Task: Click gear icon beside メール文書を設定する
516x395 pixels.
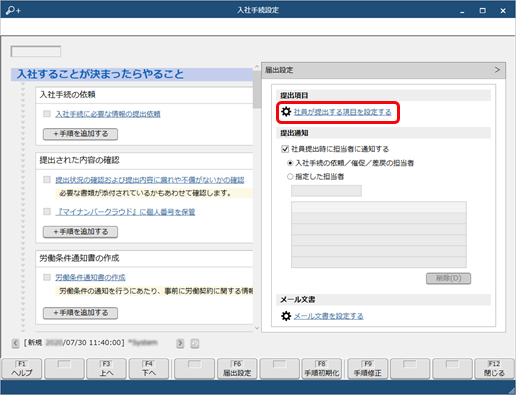Action: click(286, 316)
